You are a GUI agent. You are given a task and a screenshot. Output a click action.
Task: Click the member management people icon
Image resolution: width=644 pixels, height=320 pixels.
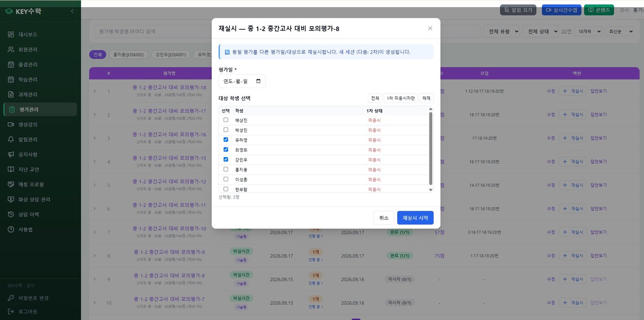tap(11, 49)
